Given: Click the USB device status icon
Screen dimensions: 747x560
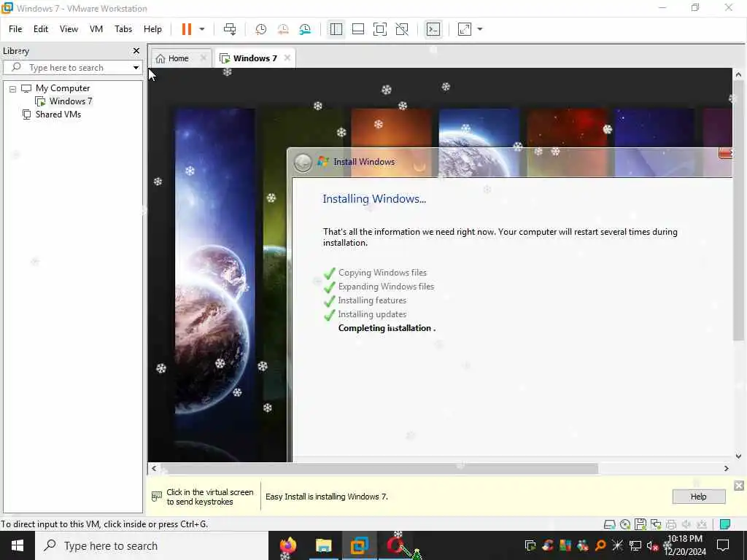Looking at the screenshot, I should (701, 524).
